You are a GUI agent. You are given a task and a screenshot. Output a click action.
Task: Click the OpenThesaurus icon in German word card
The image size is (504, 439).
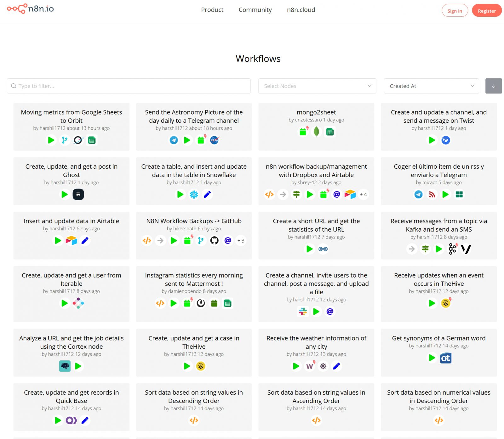pyautogui.click(x=445, y=358)
